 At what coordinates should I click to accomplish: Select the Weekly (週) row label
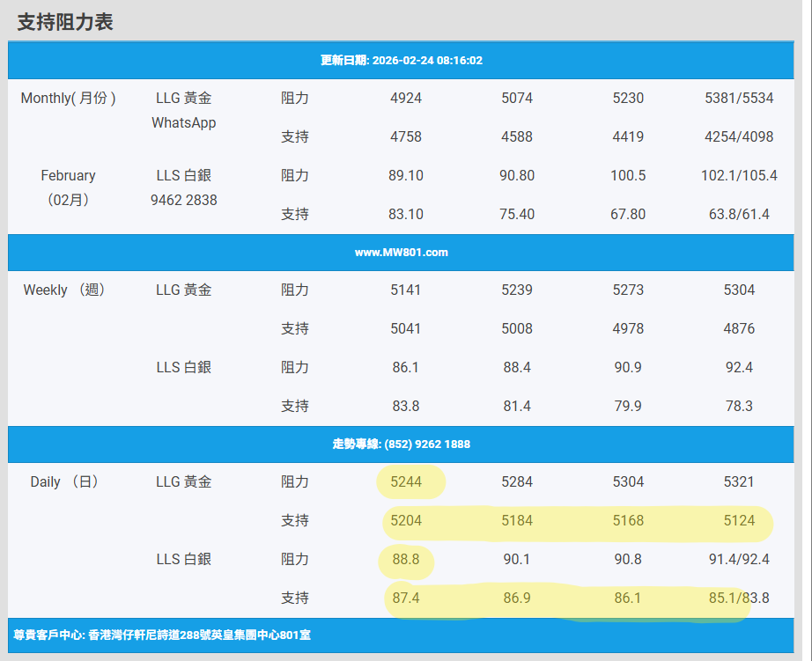pyautogui.click(x=65, y=290)
